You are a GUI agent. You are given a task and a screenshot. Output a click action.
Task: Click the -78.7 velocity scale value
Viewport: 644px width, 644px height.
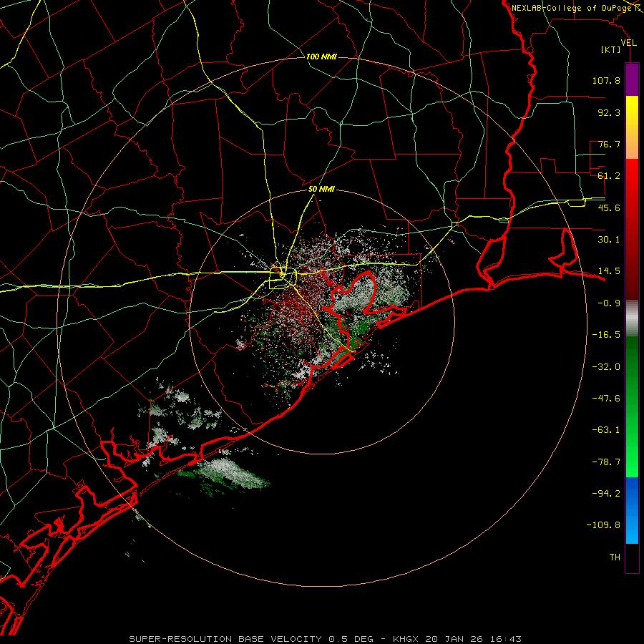click(606, 462)
